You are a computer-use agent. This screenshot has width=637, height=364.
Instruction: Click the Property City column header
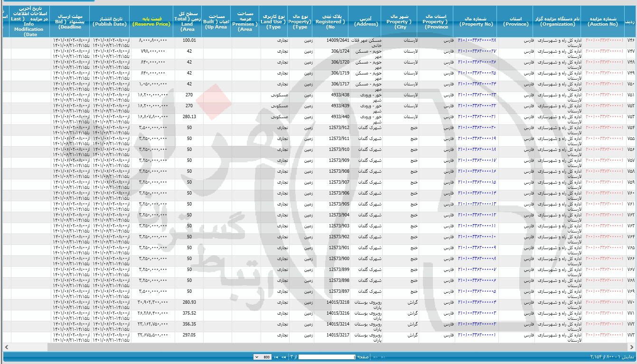(x=400, y=21)
